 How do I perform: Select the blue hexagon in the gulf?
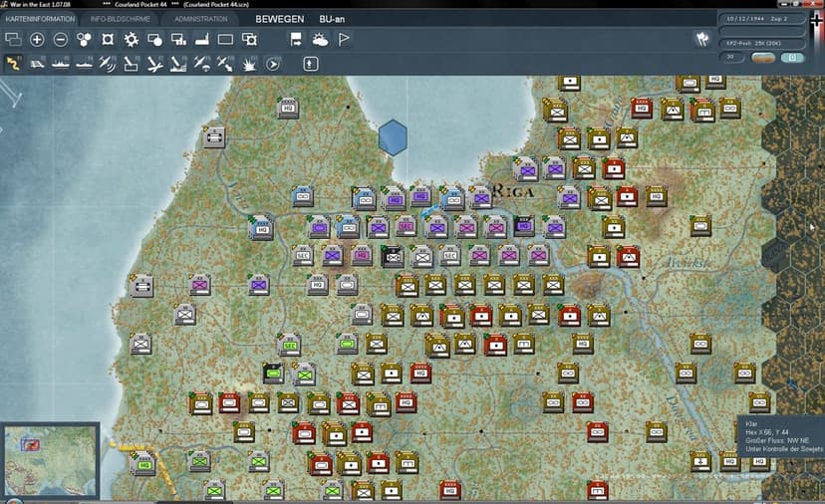pos(393,137)
